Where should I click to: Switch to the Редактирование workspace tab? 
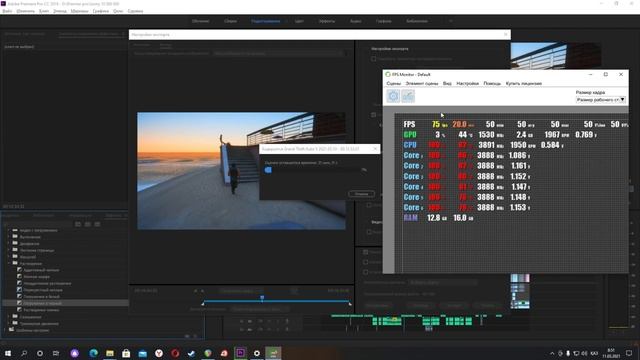(266, 21)
